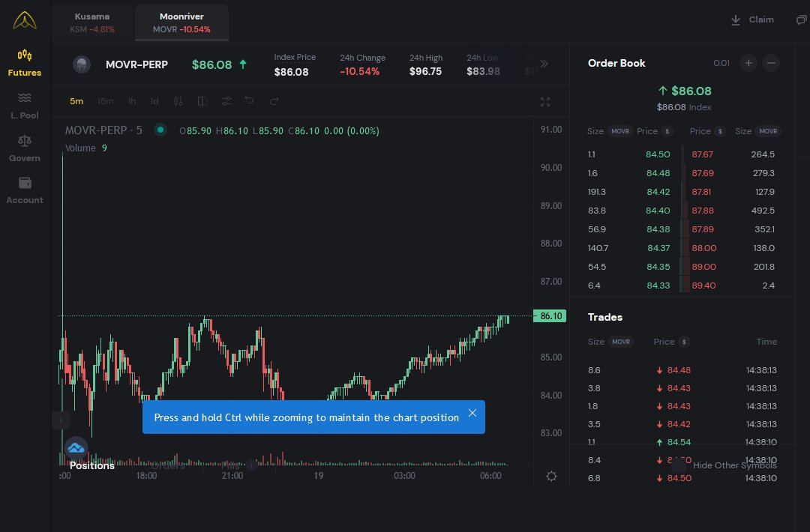
Task: Expand the left drawing toolbar arrow
Action: [x=61, y=420]
